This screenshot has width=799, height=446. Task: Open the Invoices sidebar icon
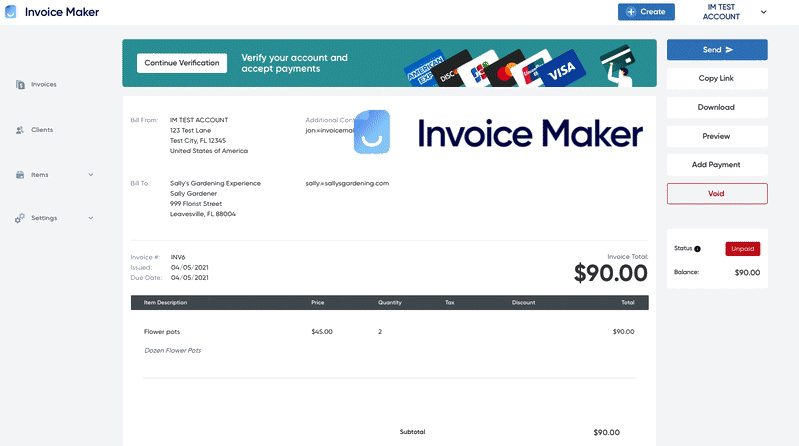click(20, 85)
